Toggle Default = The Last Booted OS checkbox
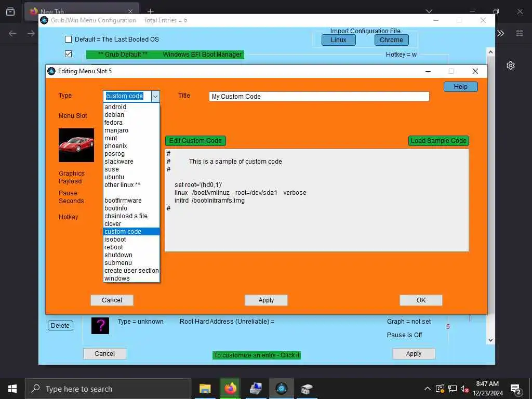The height and width of the screenshot is (399, 532). coord(68,39)
